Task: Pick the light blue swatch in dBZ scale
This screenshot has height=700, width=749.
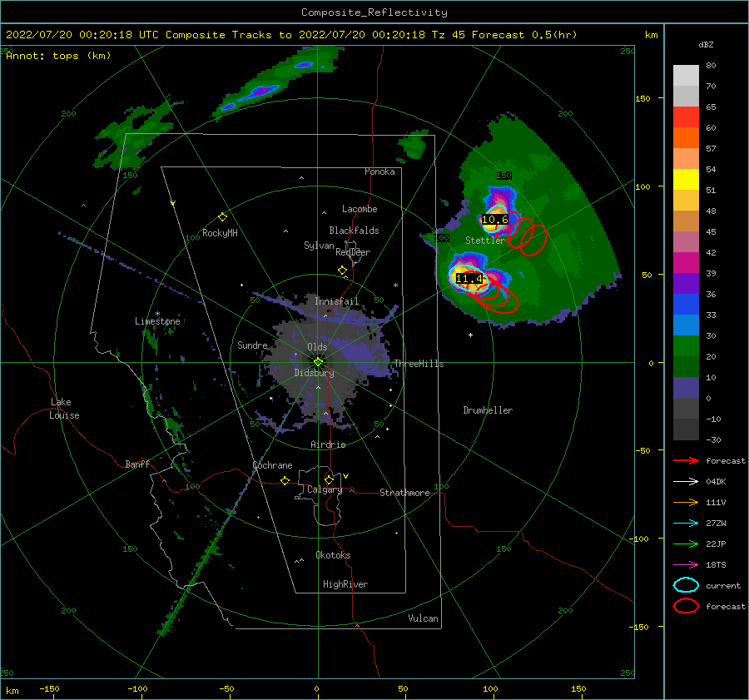Action: [686, 325]
